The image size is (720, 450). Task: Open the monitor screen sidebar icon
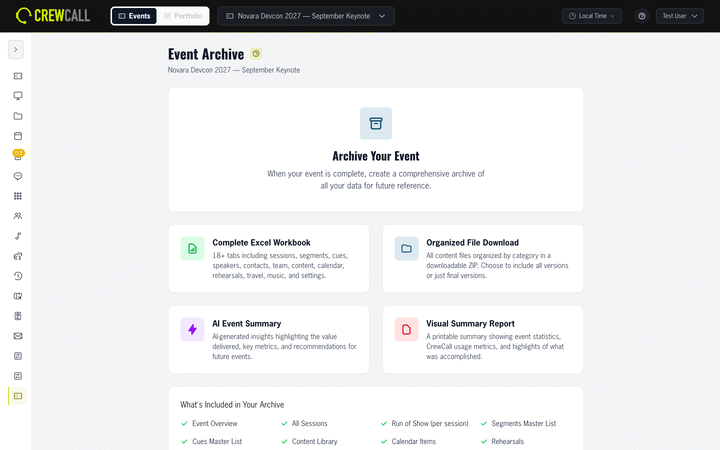18,96
